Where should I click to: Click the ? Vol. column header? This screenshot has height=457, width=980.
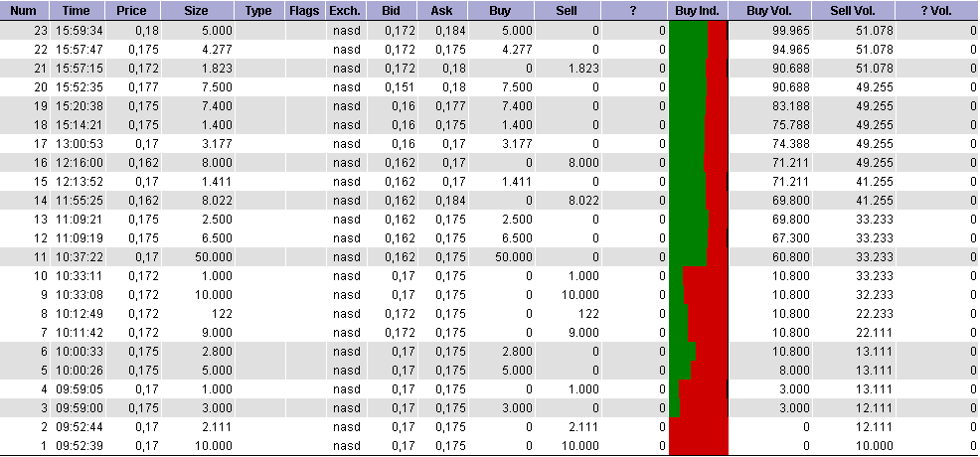click(937, 11)
